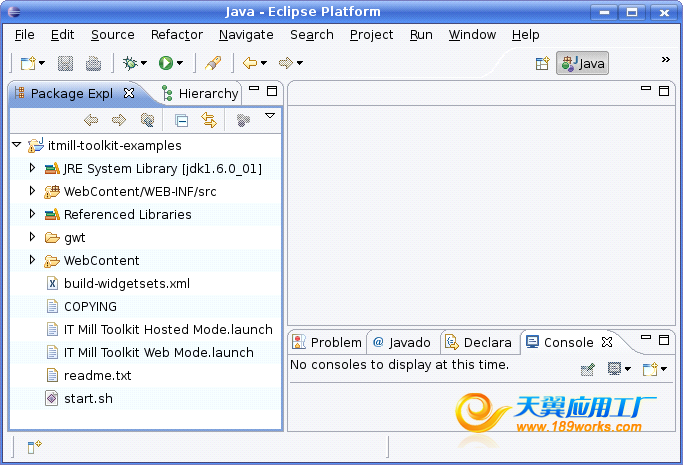Open the Debug dropdown arrow

144,63
